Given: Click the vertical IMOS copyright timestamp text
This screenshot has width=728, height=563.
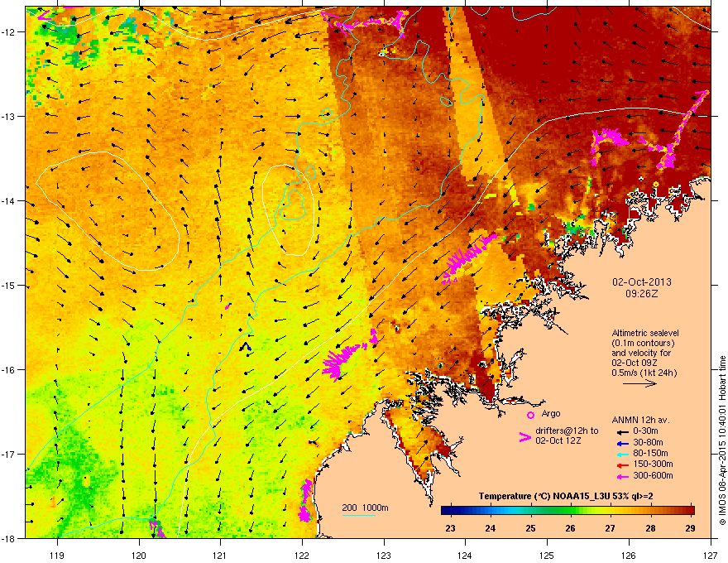Looking at the screenshot, I should click(x=722, y=440).
